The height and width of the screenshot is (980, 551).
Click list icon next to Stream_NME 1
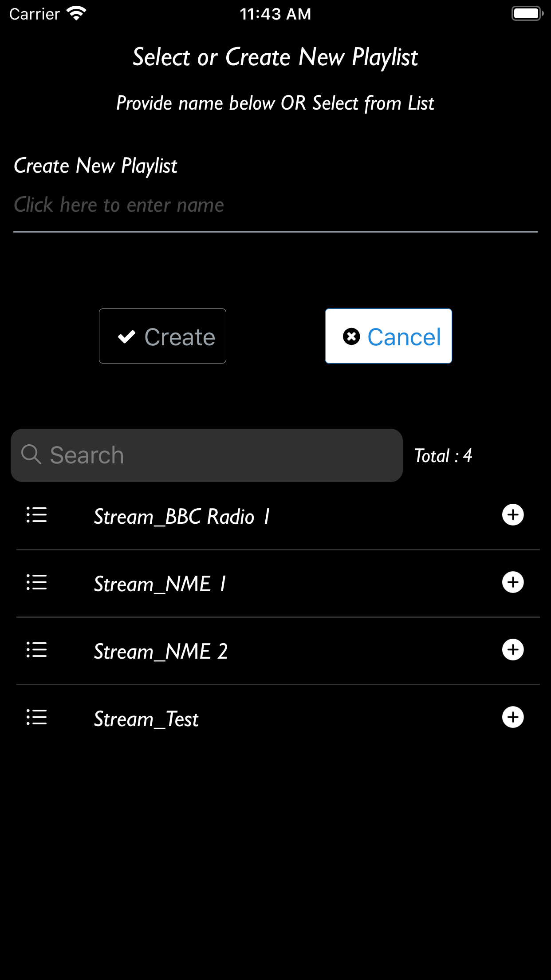pyautogui.click(x=36, y=583)
